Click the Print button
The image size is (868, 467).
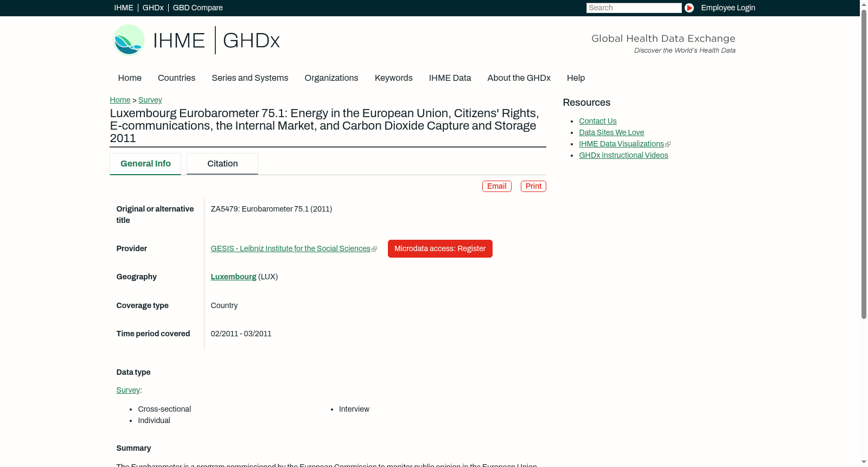click(533, 186)
